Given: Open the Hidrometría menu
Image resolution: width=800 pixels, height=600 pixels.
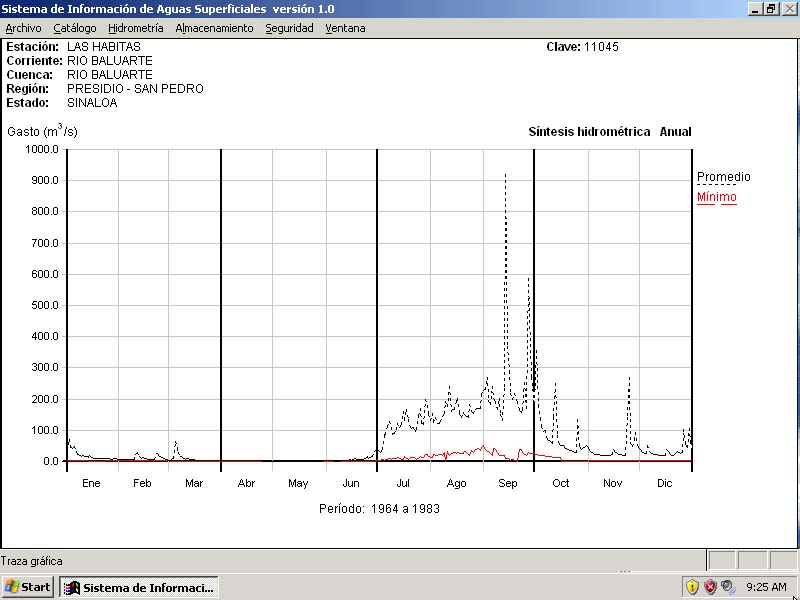Looking at the screenshot, I should 135,28.
